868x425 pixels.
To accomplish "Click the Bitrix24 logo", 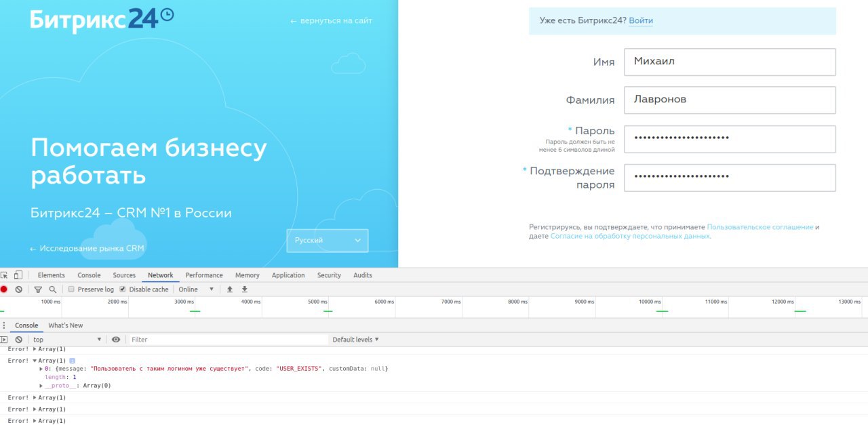I will pyautogui.click(x=102, y=19).
